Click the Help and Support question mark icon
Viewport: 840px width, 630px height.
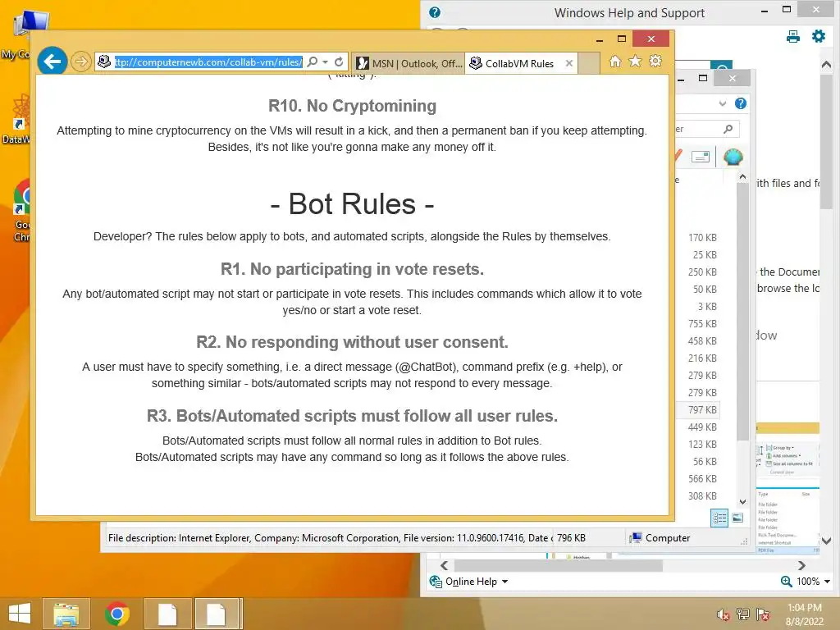click(x=435, y=12)
